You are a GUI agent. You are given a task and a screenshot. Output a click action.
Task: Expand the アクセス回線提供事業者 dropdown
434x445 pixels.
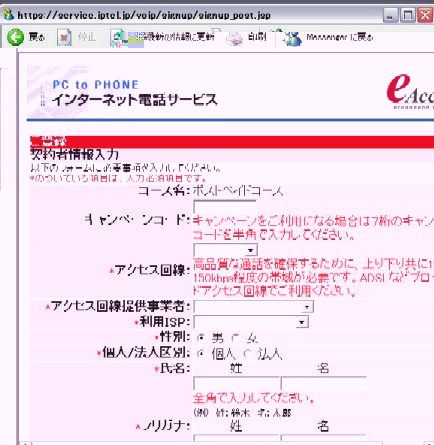tap(253, 307)
